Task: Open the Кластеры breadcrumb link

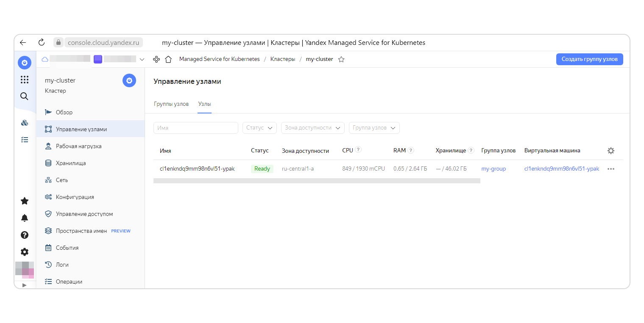Action: (283, 59)
